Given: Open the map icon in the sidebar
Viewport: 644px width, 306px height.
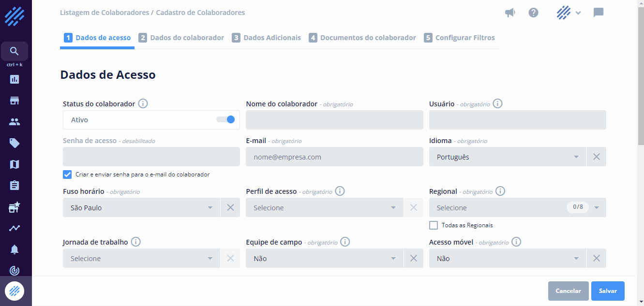Looking at the screenshot, I should coord(14,164).
